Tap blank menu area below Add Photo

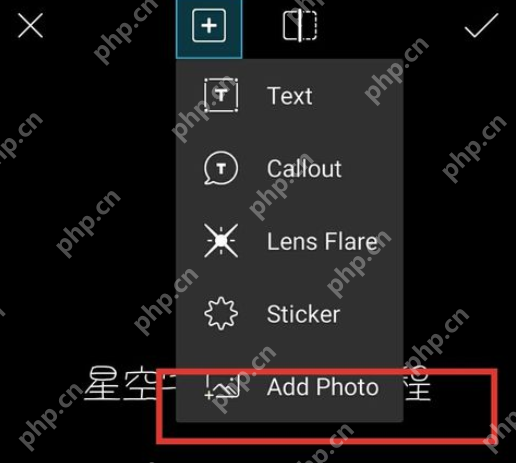[x=289, y=413]
